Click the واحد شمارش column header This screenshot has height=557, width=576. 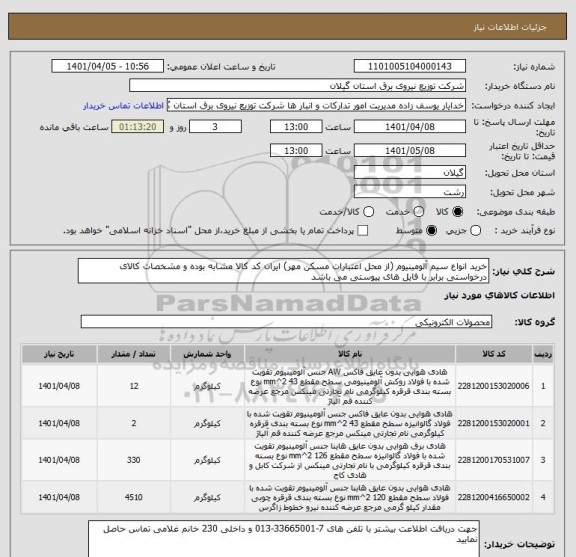coord(207,354)
